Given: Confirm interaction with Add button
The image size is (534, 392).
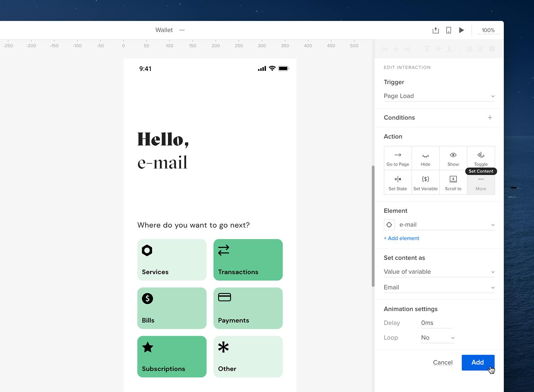Looking at the screenshot, I should pyautogui.click(x=478, y=362).
